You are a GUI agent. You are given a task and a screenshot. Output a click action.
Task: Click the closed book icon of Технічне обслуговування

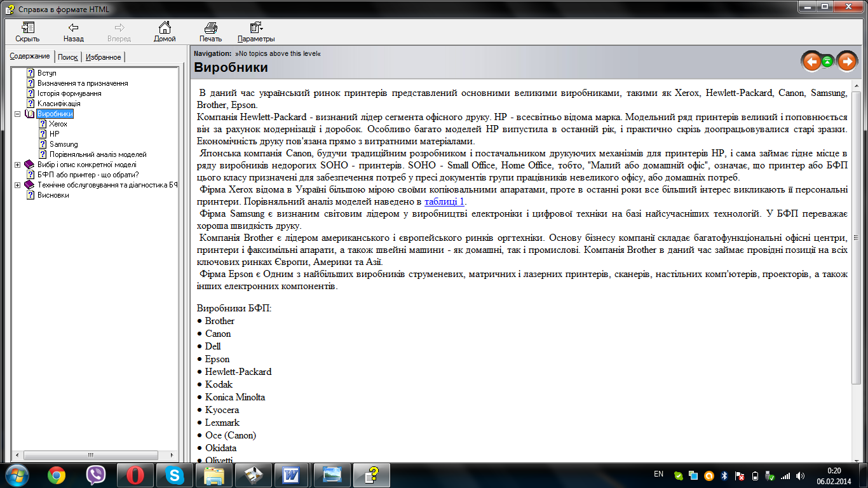(x=29, y=185)
